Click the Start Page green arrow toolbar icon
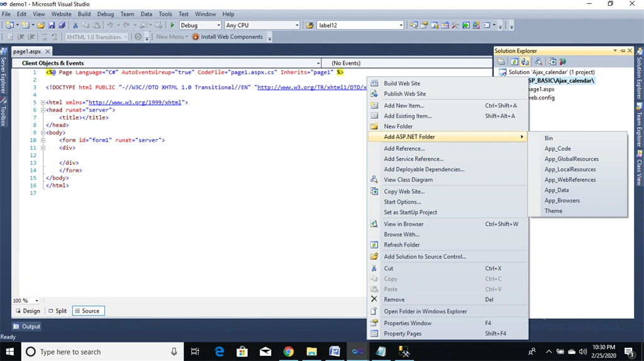 466,25
